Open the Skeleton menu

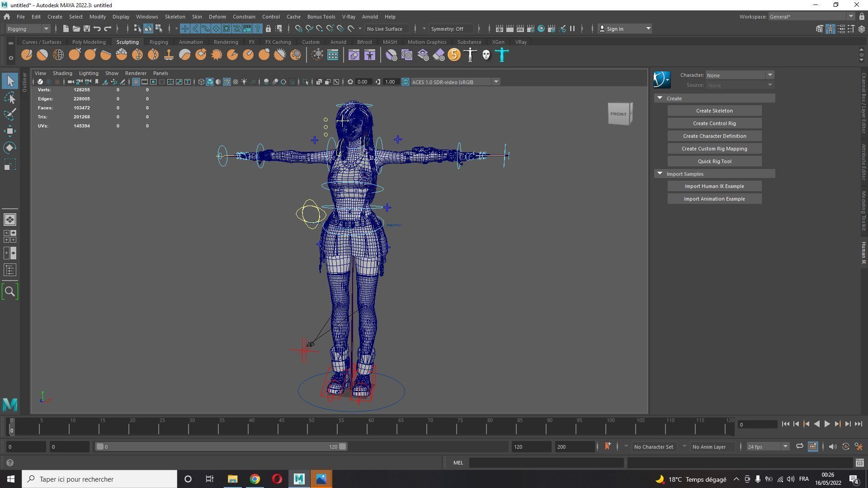coord(175,17)
